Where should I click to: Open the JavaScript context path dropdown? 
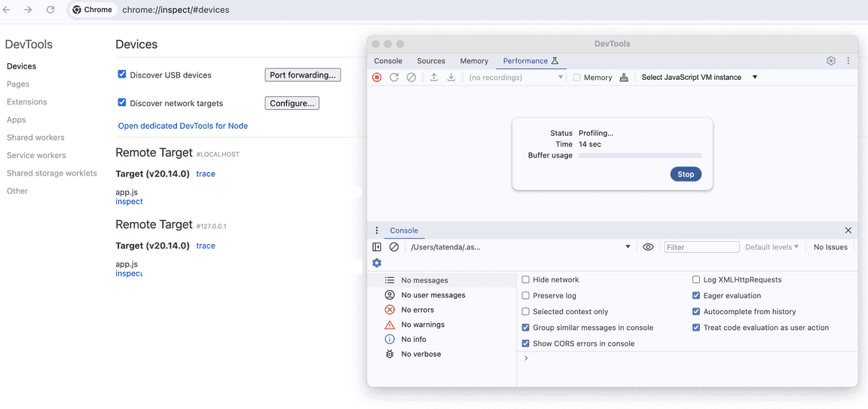[520, 247]
